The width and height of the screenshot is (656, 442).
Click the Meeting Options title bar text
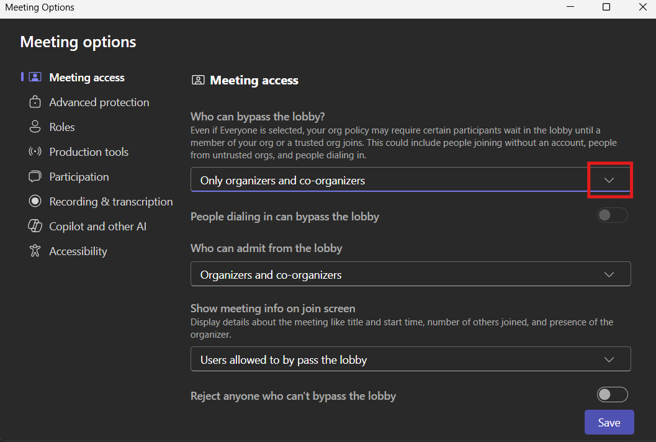tap(40, 7)
